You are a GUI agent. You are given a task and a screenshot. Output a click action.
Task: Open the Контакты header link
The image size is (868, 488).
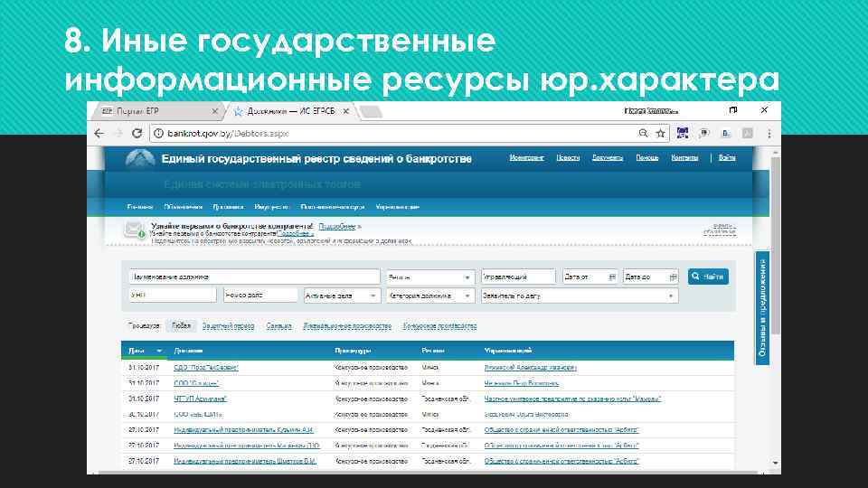[684, 157]
